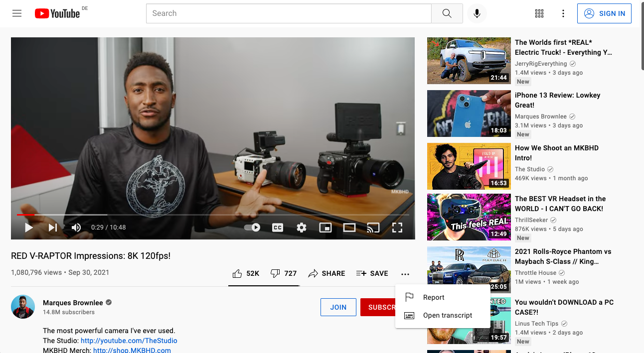Screen dimensions: 644x353
Task: Close the more actions three-dot menu
Action: tap(405, 274)
